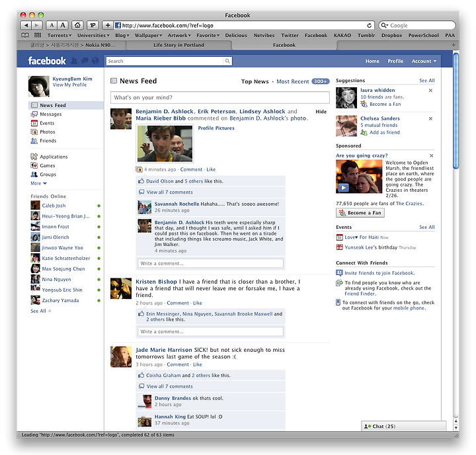Screen dimensions: 476x455
Task: Add Chelsea Sanders as friend
Action: click(384, 132)
